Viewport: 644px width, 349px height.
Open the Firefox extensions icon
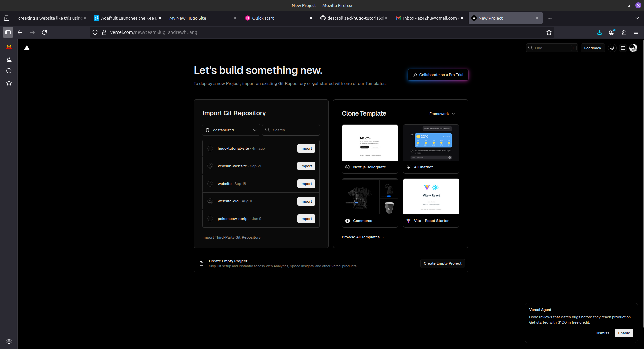pyautogui.click(x=624, y=32)
